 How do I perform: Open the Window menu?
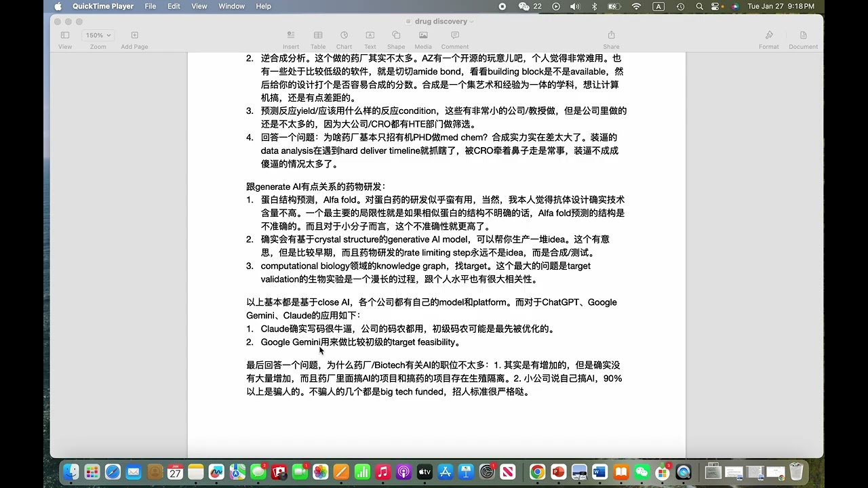click(231, 6)
